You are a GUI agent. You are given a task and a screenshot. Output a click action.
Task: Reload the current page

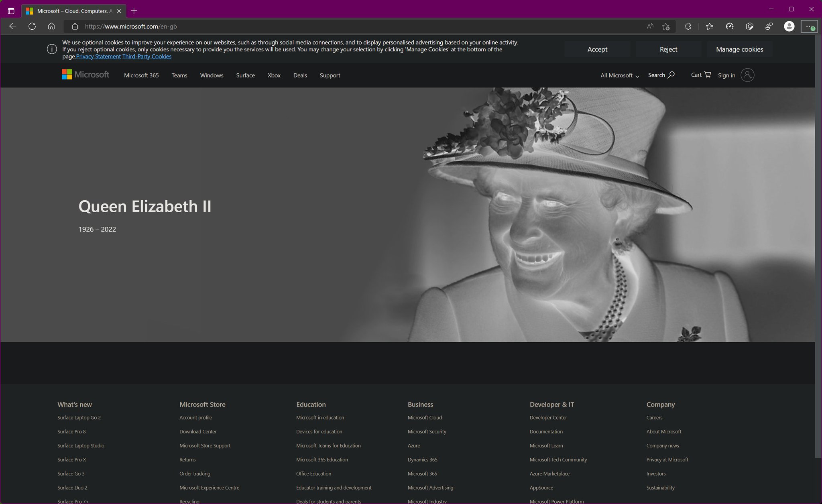coord(32,26)
